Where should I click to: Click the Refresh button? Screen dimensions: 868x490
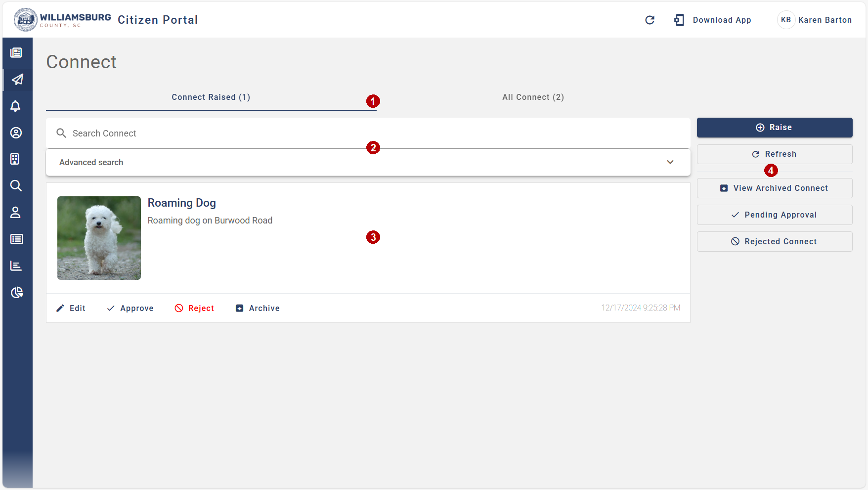(775, 154)
